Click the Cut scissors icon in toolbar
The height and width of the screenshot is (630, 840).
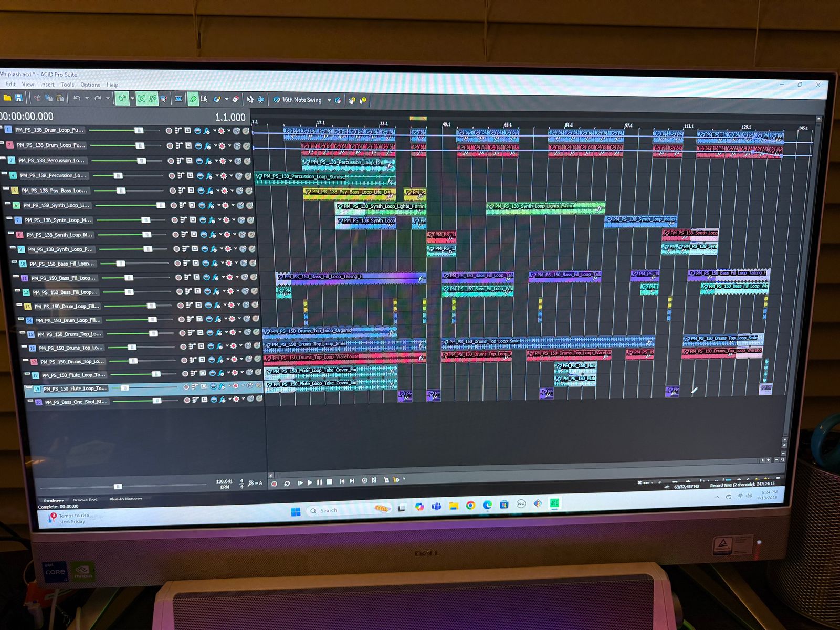pyautogui.click(x=37, y=98)
